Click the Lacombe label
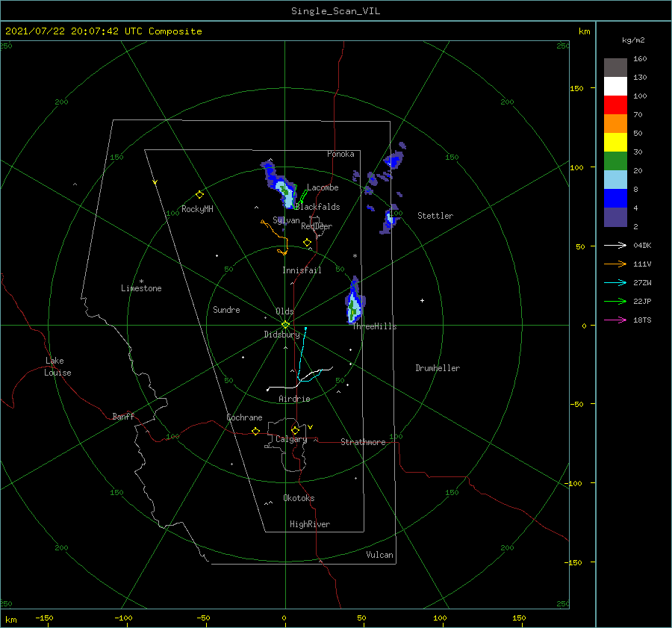This screenshot has width=672, height=628. point(323,187)
